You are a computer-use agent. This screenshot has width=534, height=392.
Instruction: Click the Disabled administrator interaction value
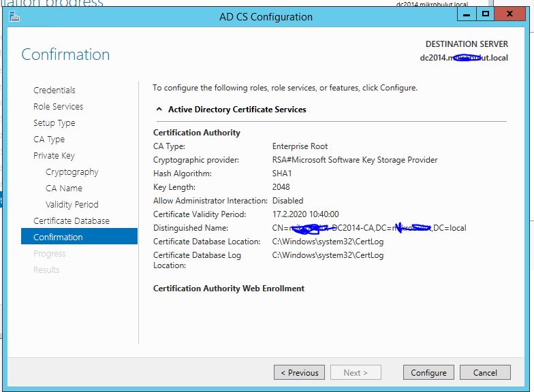click(x=287, y=201)
